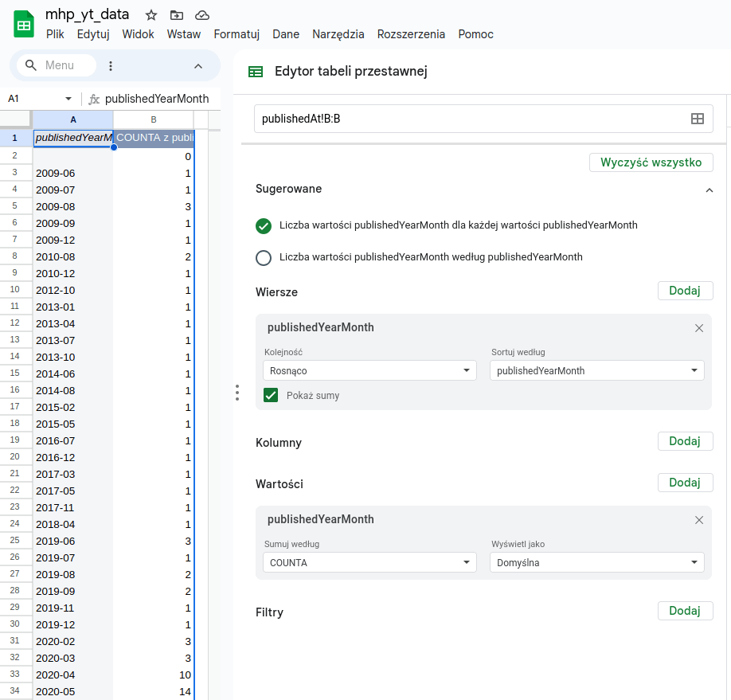The width and height of the screenshot is (731, 700).
Task: Select the suggestion ending with według publishedYearMonth
Action: click(x=264, y=257)
